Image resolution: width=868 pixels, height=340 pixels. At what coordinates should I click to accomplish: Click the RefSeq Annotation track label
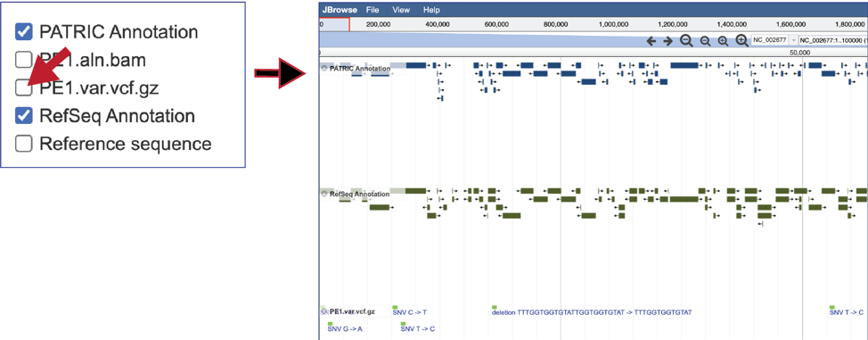tap(359, 195)
